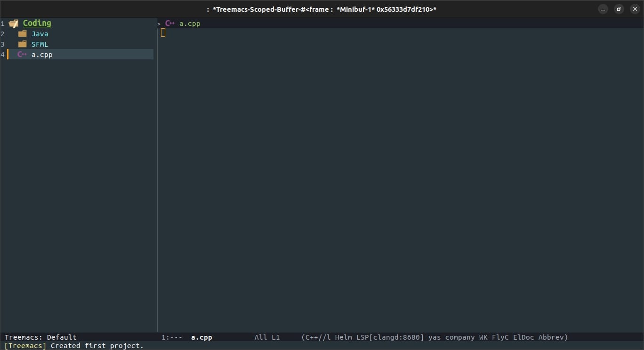Click the C++ icon in the minibuffer candidate
644x350 pixels.
click(170, 24)
